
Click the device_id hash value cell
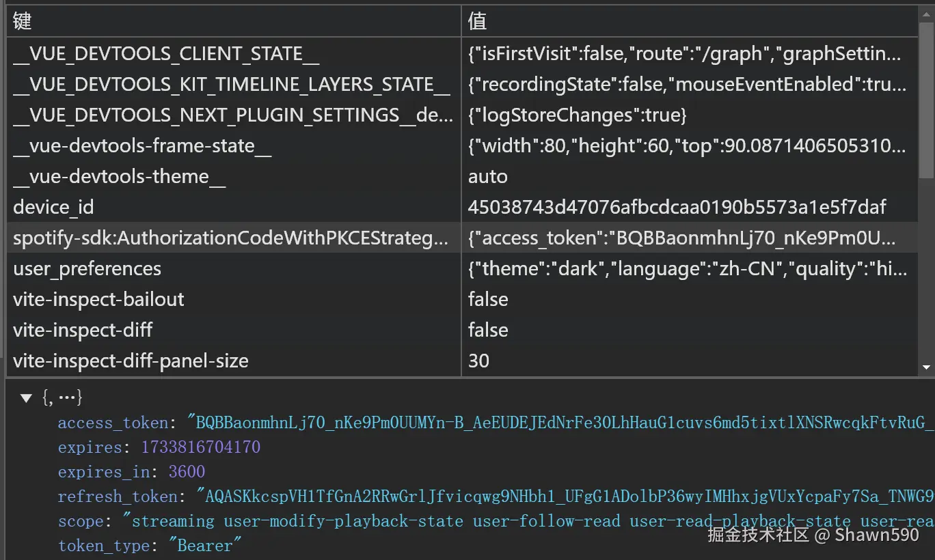(x=677, y=208)
